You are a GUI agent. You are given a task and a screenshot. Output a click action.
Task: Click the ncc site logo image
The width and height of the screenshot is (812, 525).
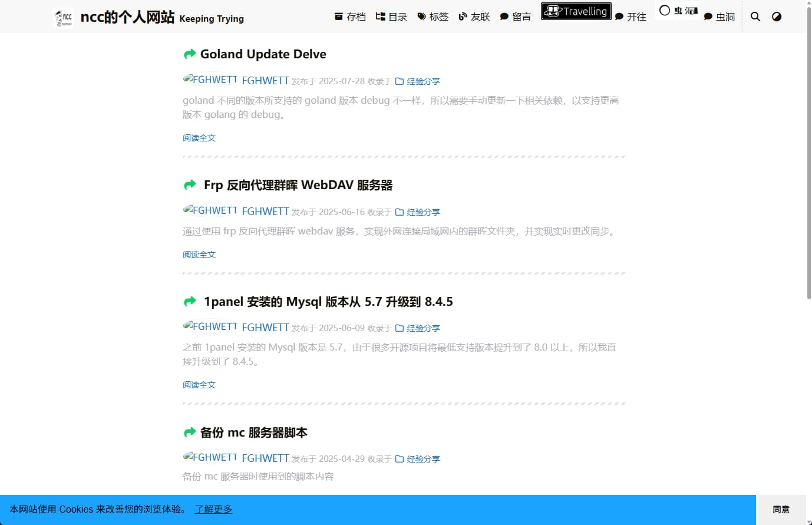point(63,18)
